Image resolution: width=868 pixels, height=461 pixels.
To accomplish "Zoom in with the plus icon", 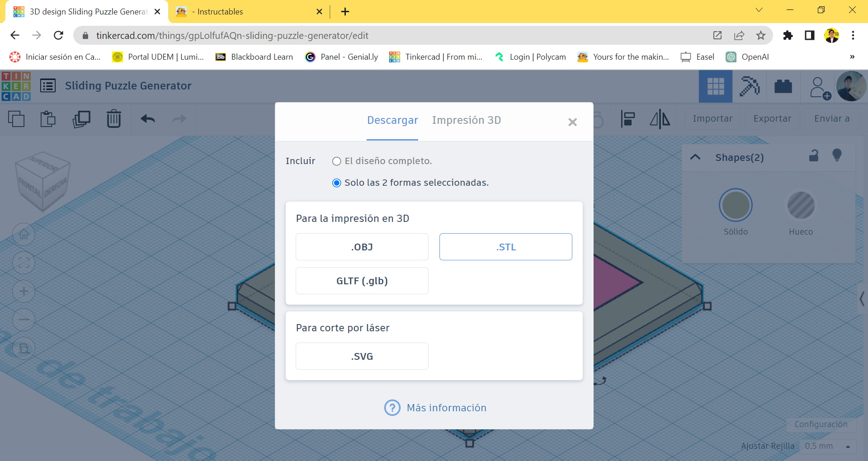I will (x=24, y=292).
